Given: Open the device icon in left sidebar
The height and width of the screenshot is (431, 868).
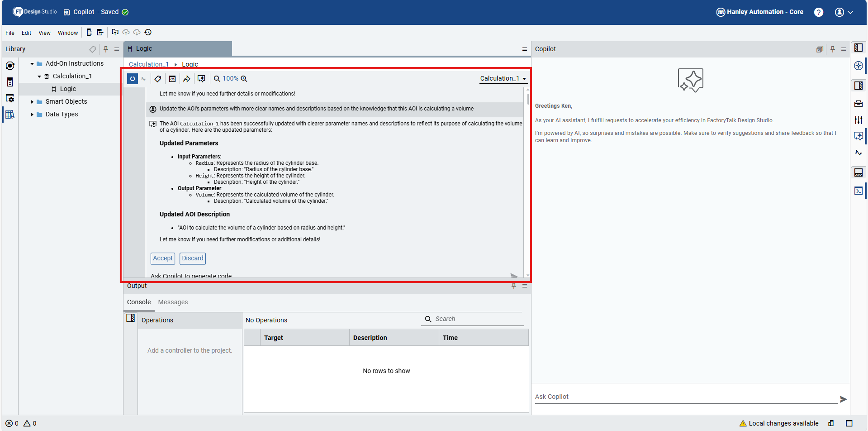Looking at the screenshot, I should [x=10, y=82].
